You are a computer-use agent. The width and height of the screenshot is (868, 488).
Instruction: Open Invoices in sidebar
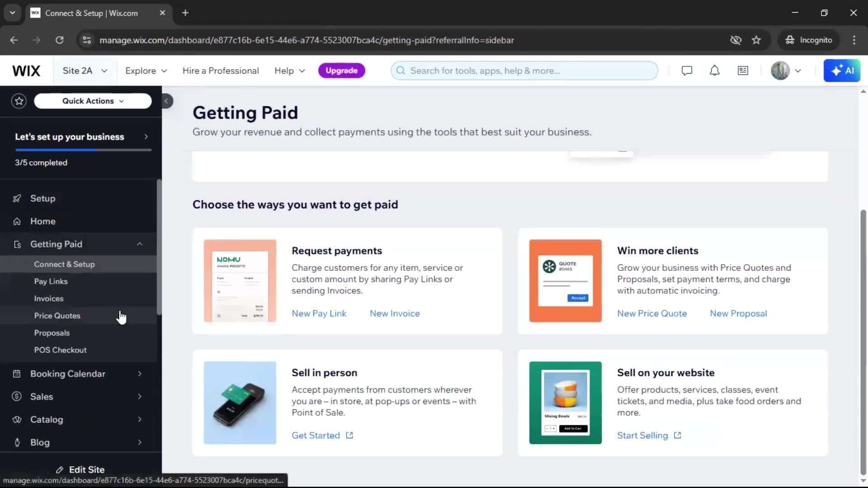(x=49, y=299)
